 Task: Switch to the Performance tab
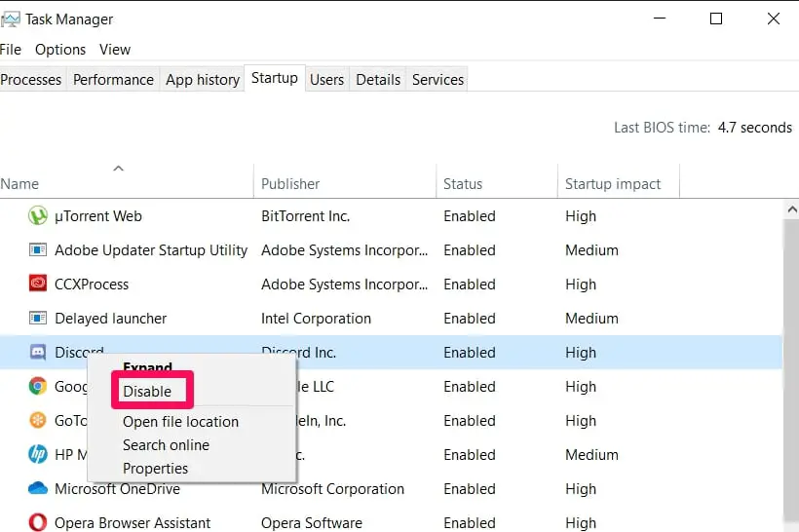click(113, 80)
